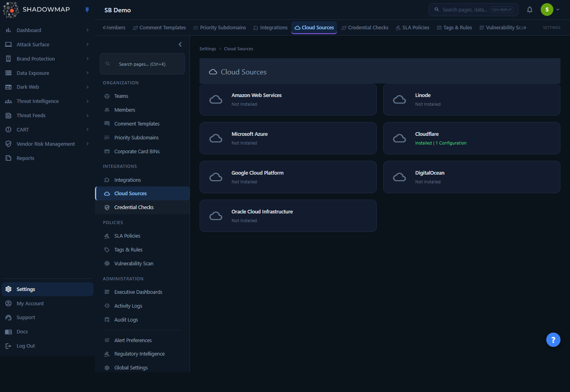Open Global Settings
This screenshot has height=392, width=570.
[x=142, y=368]
